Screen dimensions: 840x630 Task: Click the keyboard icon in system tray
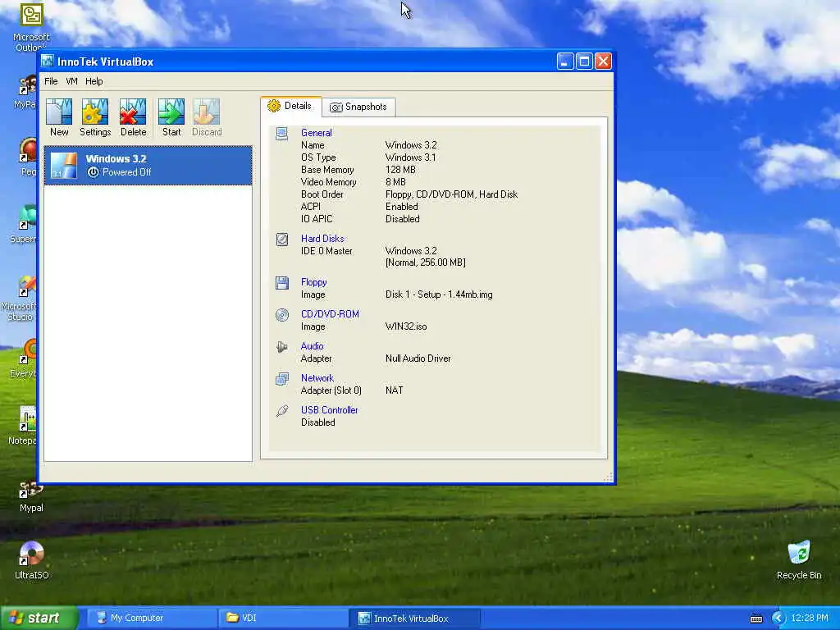(756, 619)
